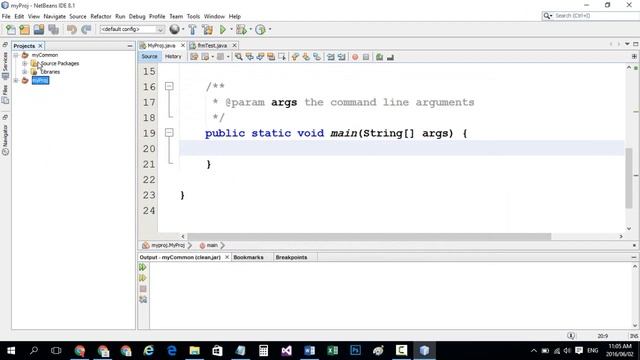Viewport: 640px width, 360px height.
Task: Close the Output - myCommon (clean,jar) tab
Action: point(227,257)
